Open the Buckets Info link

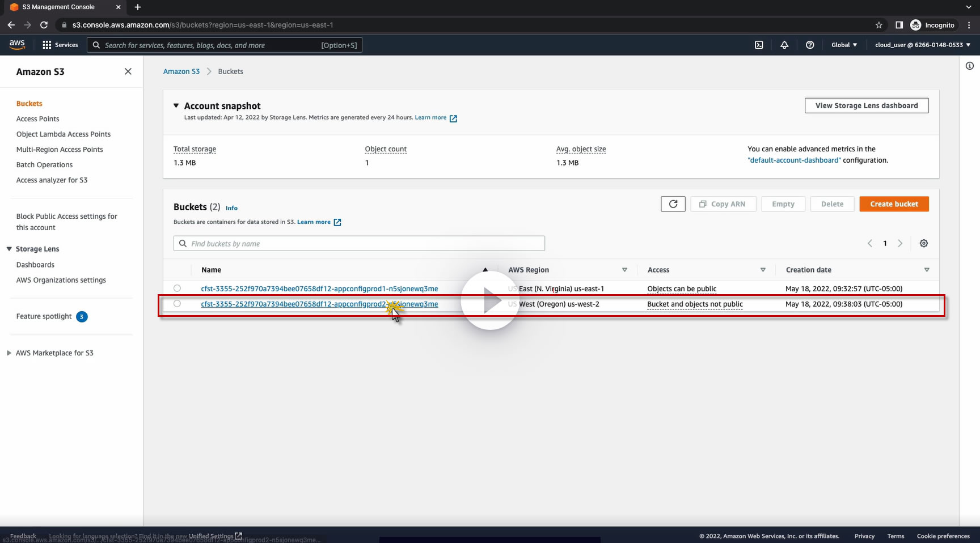tap(231, 208)
